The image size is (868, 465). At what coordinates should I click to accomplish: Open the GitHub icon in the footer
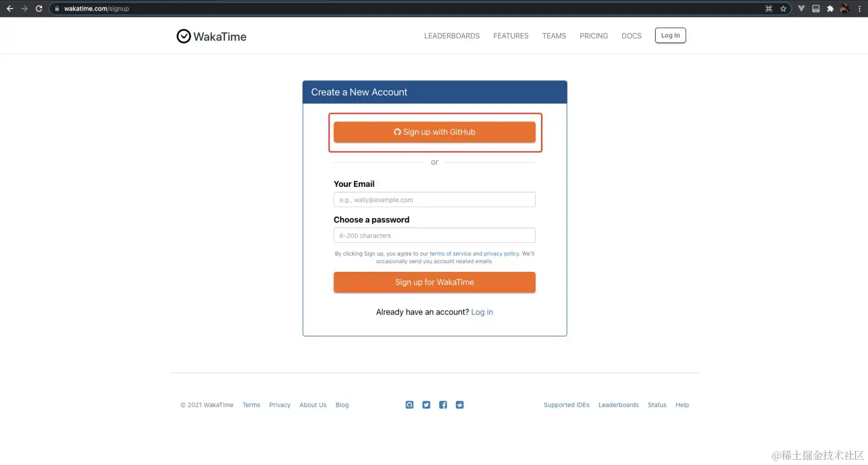(409, 405)
